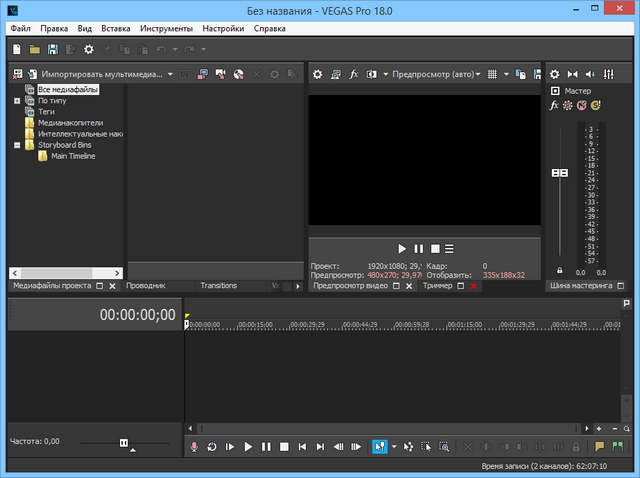
Task: Select 'Main Timeline' storyboard bin
Action: 73,156
